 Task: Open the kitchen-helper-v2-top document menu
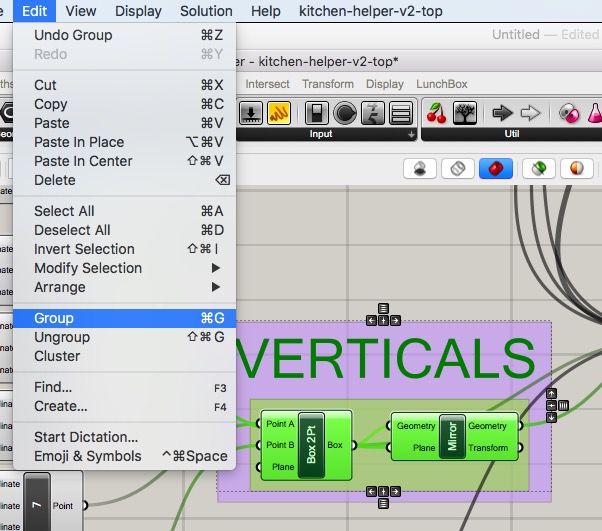coord(370,11)
